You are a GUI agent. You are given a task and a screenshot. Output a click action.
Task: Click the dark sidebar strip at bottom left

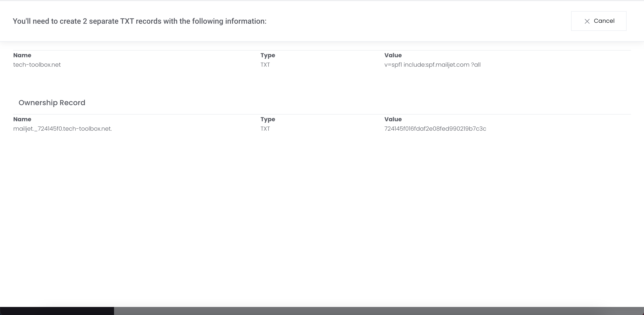(x=57, y=311)
